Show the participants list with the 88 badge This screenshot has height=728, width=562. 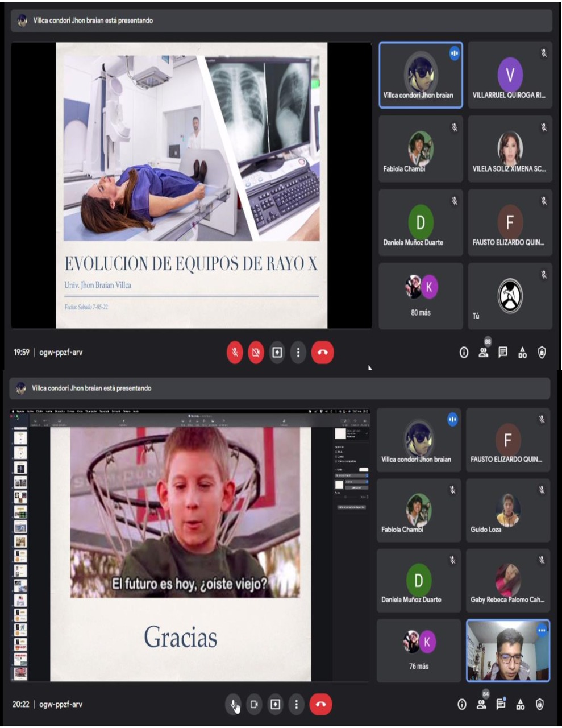coord(484,353)
